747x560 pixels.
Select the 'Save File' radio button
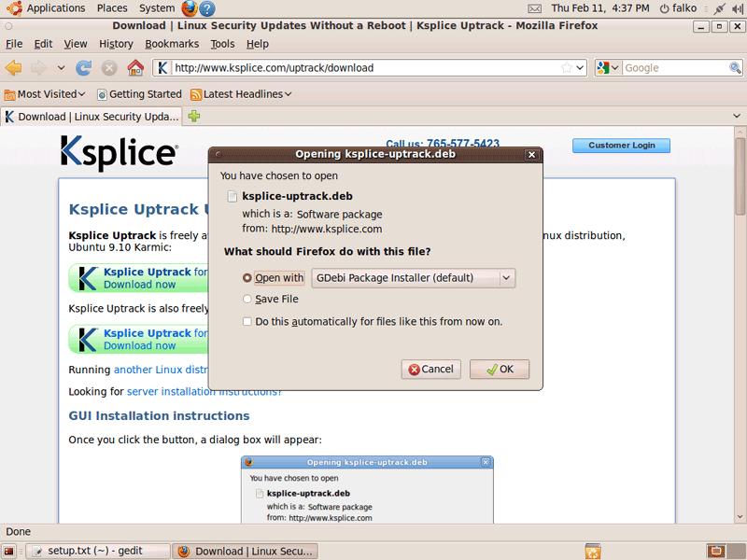[247, 300]
